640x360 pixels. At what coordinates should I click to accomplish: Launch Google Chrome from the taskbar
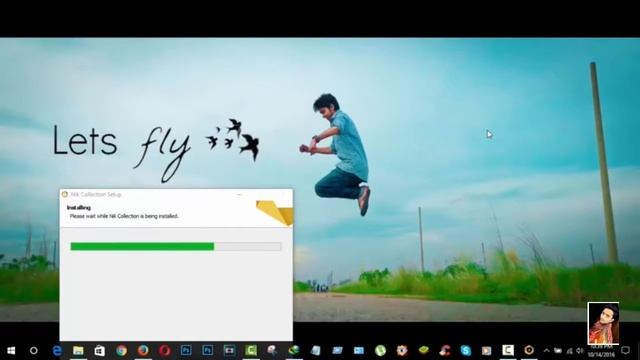click(121, 351)
